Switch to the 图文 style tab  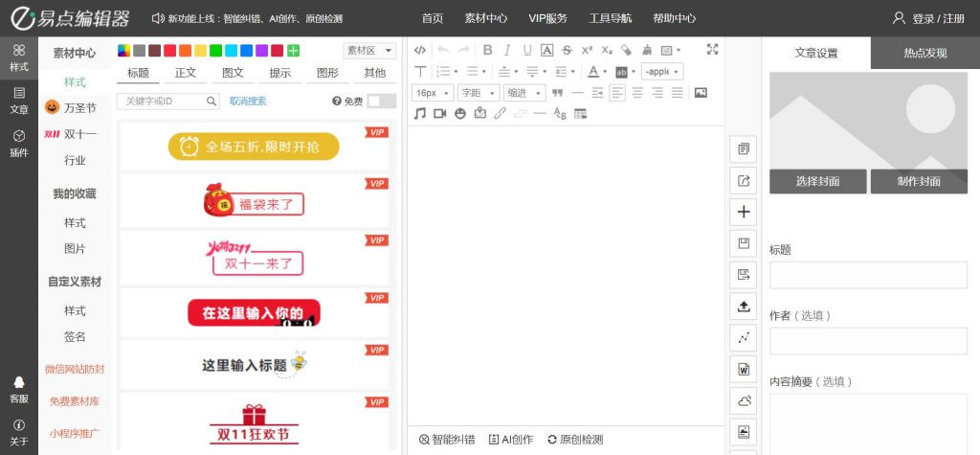(233, 73)
